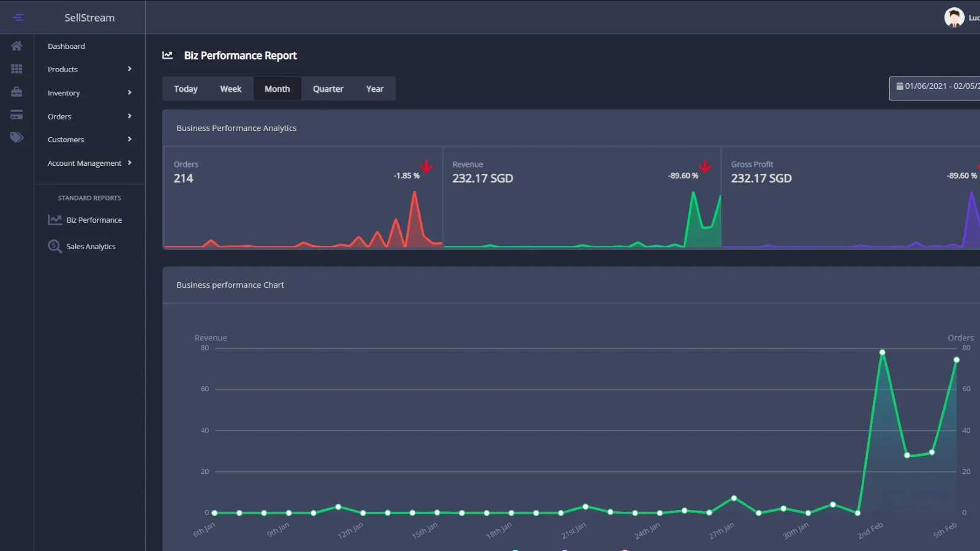This screenshot has height=551, width=980.
Task: Open the products grid icon
Action: [x=17, y=69]
